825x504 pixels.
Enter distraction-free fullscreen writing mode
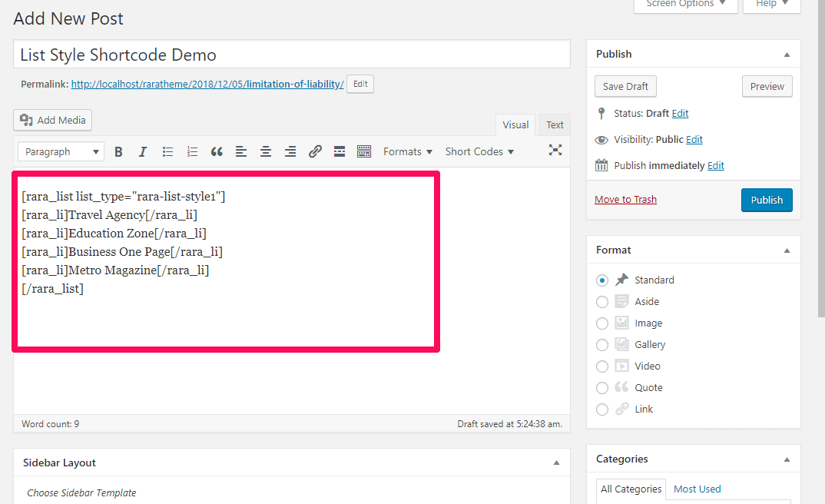coord(555,150)
